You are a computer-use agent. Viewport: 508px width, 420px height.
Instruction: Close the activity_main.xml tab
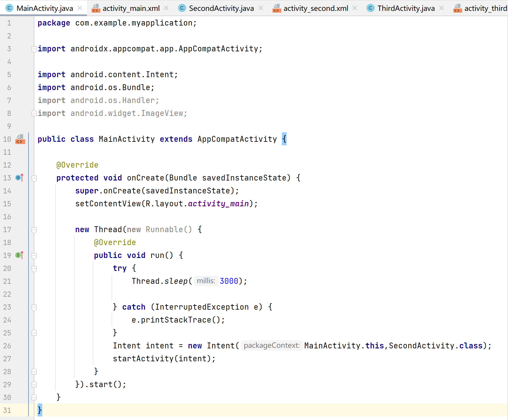pos(166,8)
